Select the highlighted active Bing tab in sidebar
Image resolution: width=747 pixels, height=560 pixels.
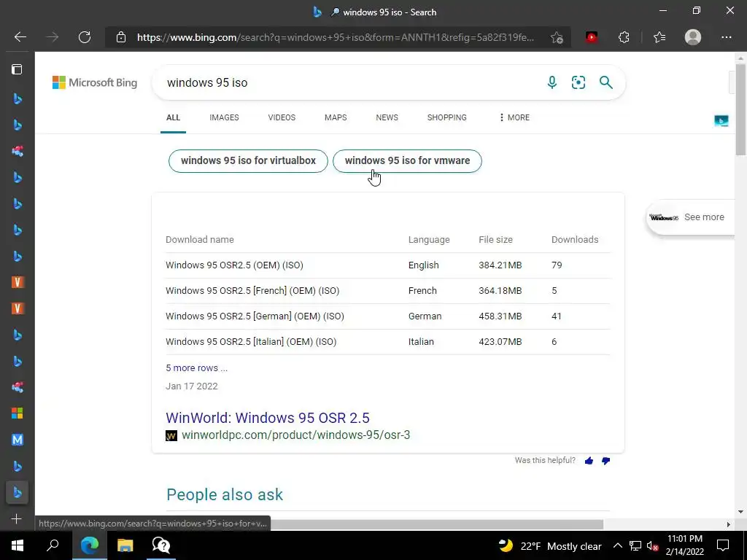tap(18, 492)
